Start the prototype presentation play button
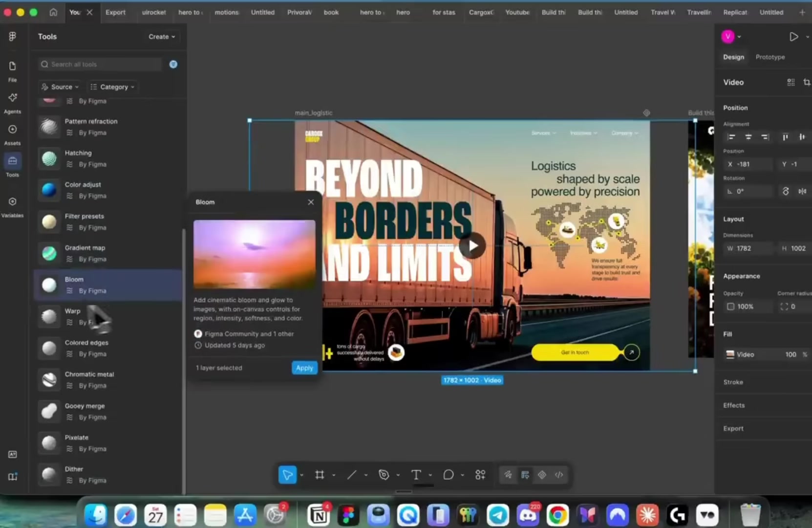This screenshot has height=528, width=812. click(793, 37)
